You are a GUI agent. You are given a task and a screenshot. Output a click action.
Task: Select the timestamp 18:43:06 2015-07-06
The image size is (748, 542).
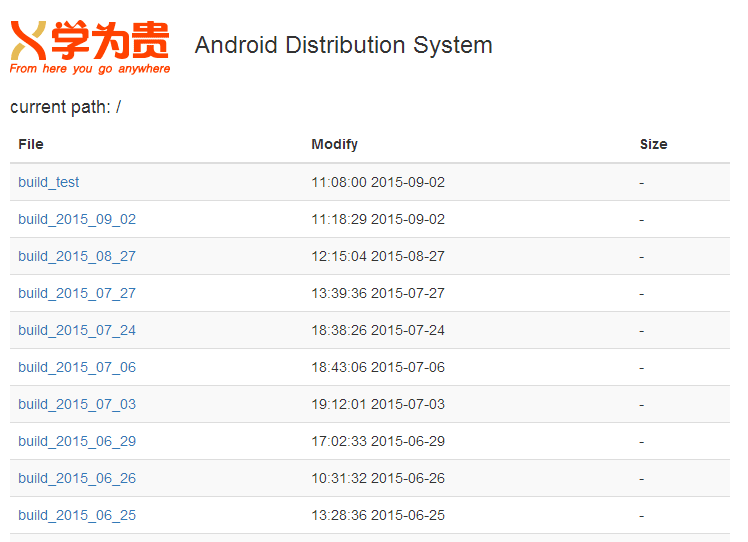[378, 367]
